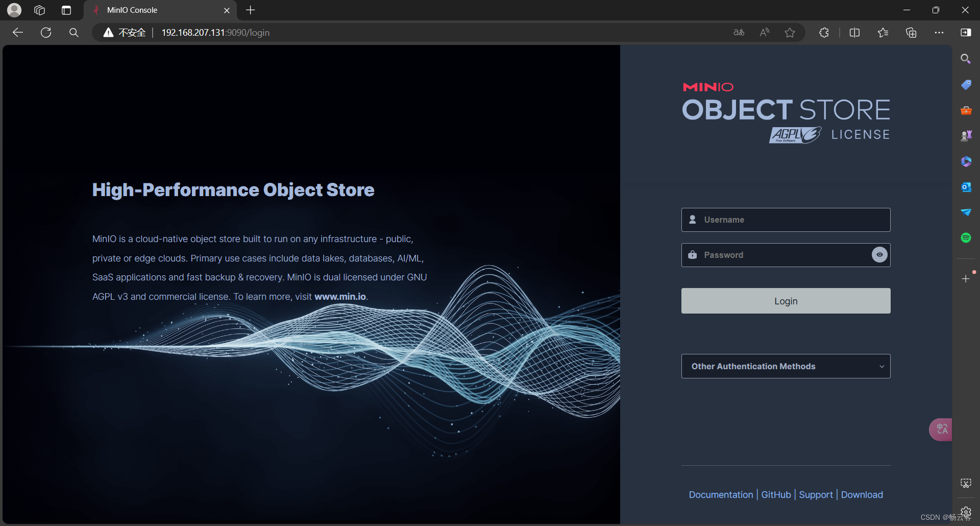The image size is (980, 526).
Task: Expand Other Authentication Methods dropdown
Action: (x=786, y=366)
